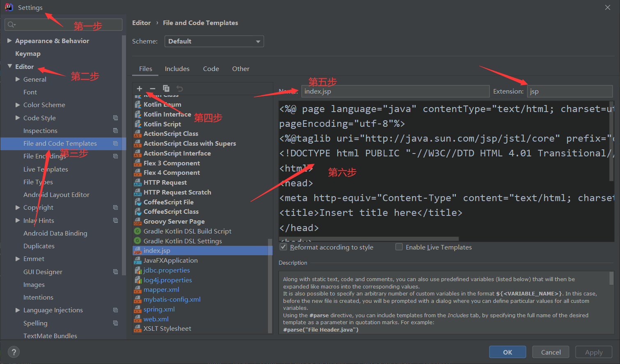Switch to the Includes tab
This screenshot has width=620, height=364.
177,69
